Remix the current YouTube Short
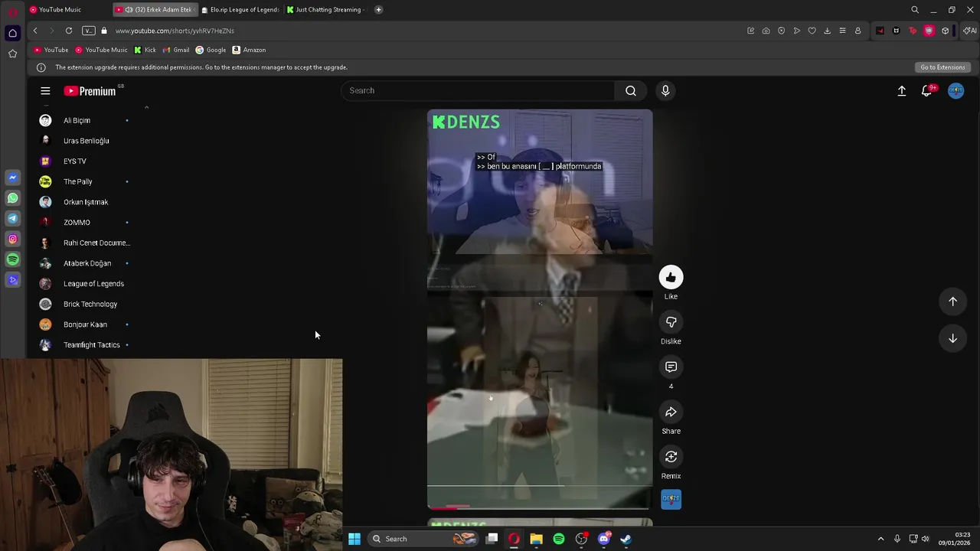This screenshot has height=551, width=980. point(671,457)
